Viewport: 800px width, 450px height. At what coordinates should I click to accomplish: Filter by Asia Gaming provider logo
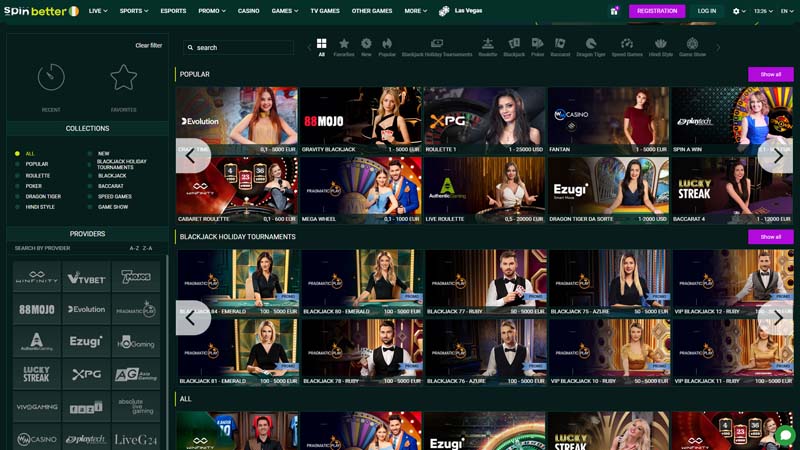pos(136,374)
